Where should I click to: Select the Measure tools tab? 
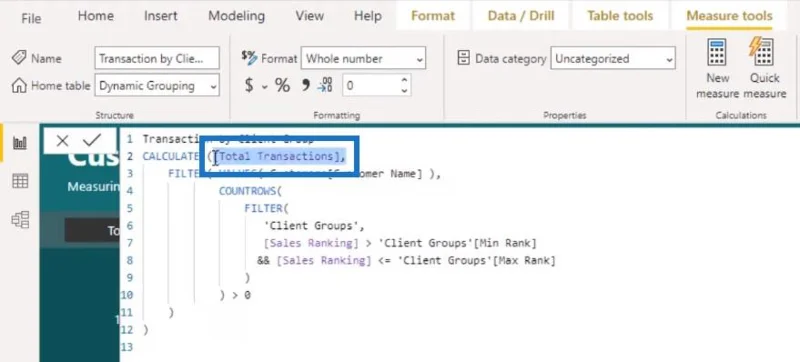click(729, 16)
